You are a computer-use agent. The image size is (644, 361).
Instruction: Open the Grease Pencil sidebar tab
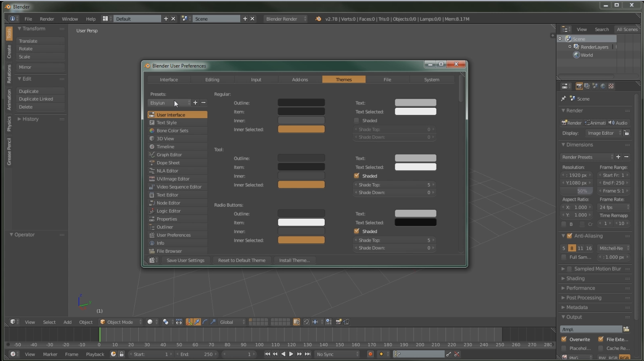pos(9,152)
